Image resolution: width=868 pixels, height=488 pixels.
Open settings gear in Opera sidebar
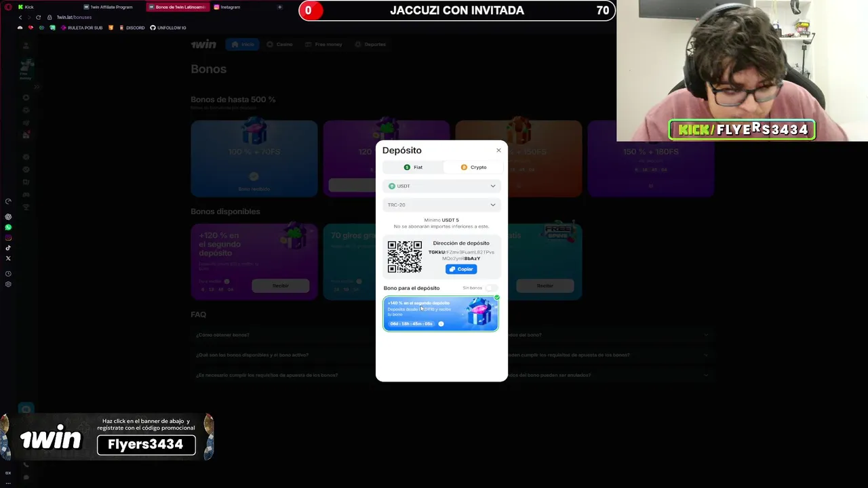[8, 284]
